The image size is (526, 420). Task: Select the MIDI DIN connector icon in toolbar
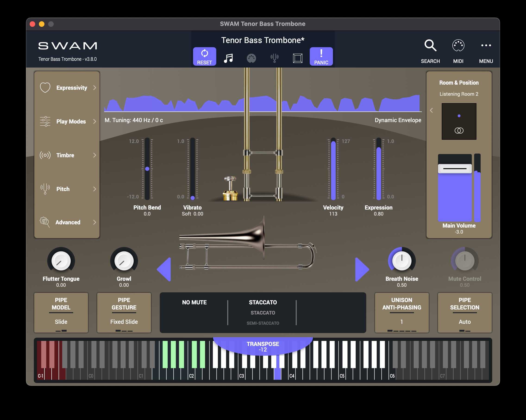click(x=251, y=58)
